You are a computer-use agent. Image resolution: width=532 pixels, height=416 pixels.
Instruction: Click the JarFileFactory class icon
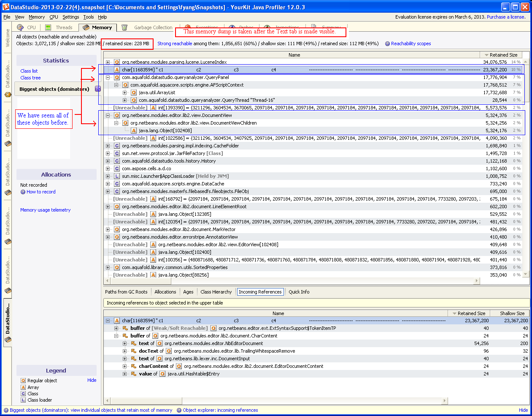117,153
